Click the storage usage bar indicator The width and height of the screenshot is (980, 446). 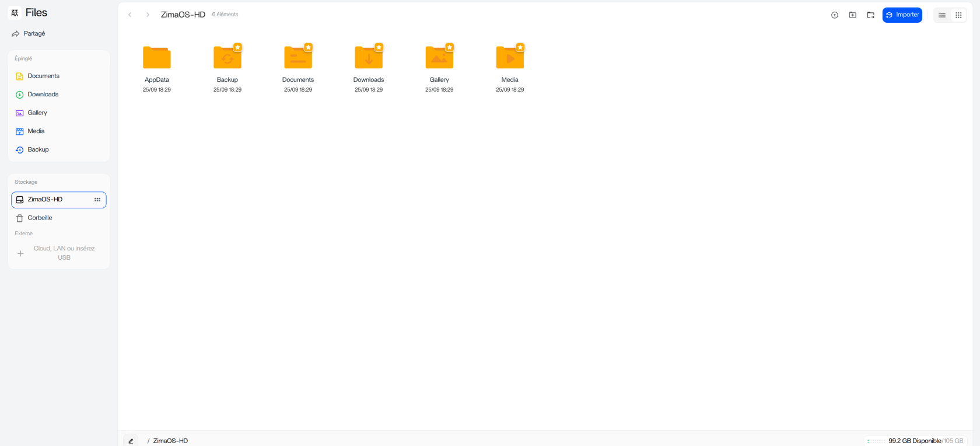876,441
